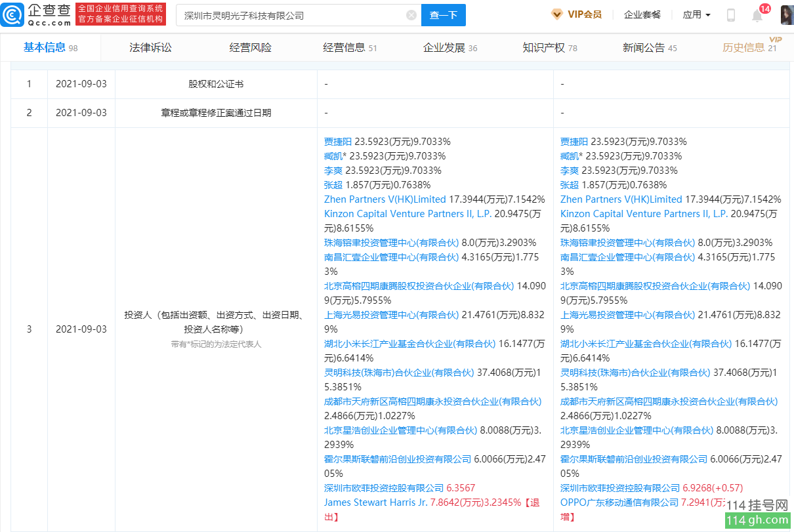Open Kinzon Capital Venture Partners in left column

pos(407,214)
